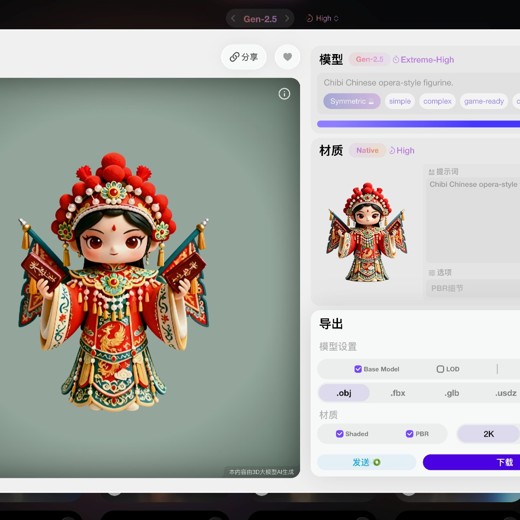
Task: Click the share link button
Action: point(244,57)
